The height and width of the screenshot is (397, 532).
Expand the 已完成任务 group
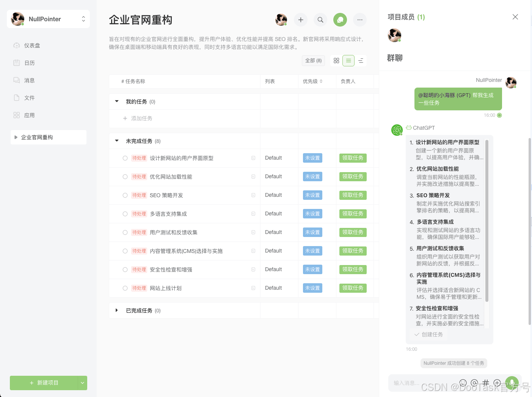coord(117,311)
